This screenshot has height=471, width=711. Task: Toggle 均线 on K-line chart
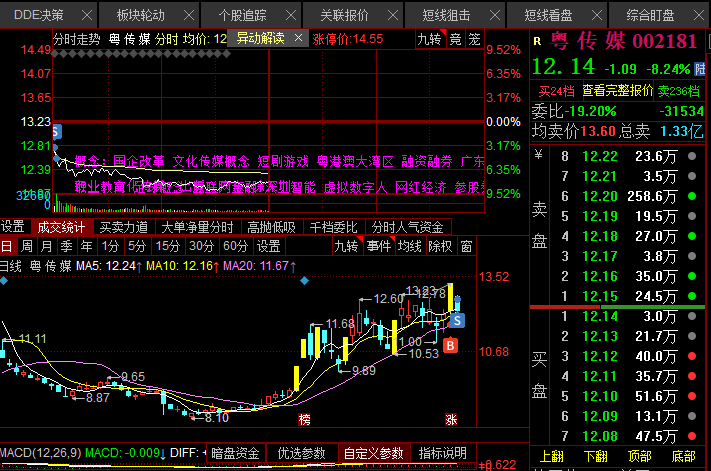(x=410, y=246)
